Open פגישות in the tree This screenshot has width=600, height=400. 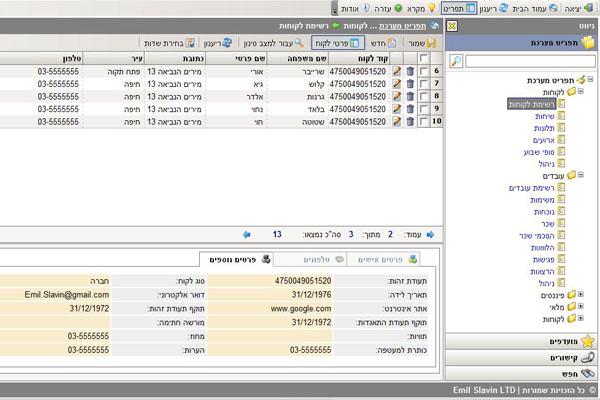[544, 259]
